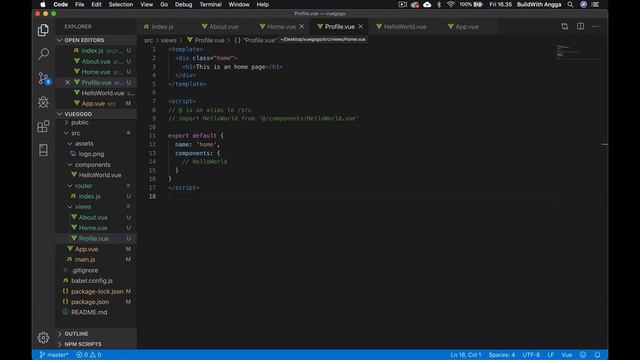The image size is (640, 360).
Task: Show errors and warnings count in status bar
Action: (x=89, y=355)
